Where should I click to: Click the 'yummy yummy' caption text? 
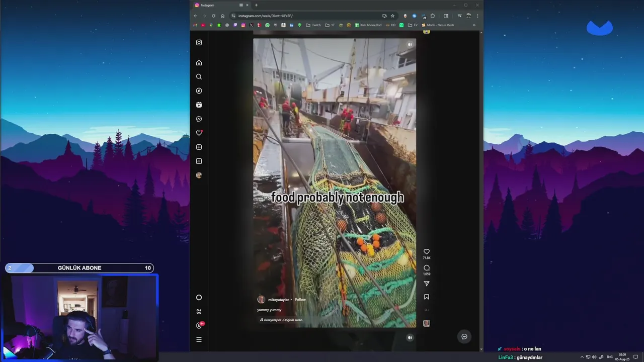point(270,310)
